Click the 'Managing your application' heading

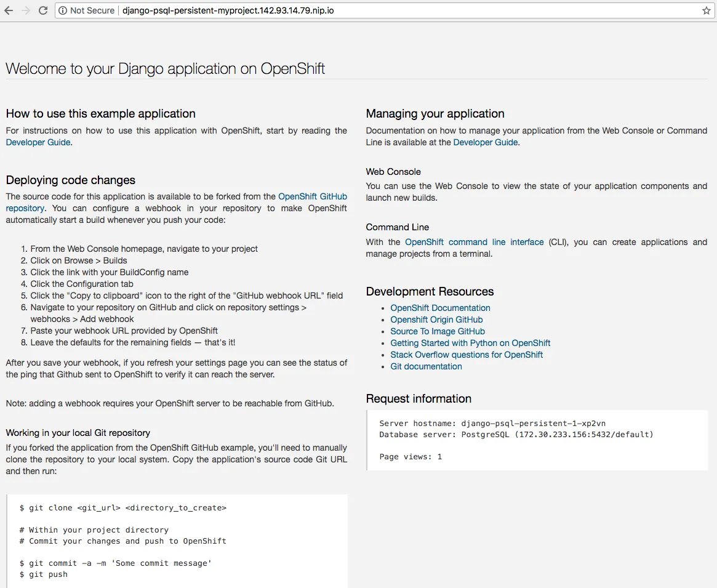click(435, 114)
